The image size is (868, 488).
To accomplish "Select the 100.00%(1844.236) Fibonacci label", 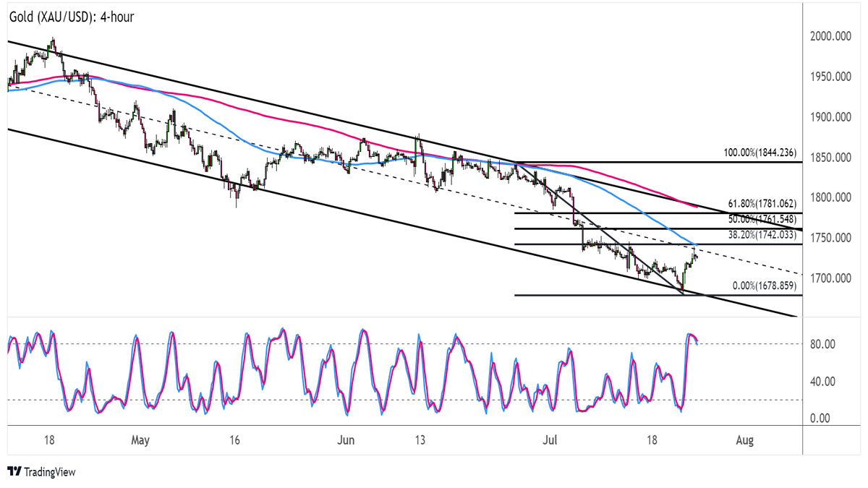I will pos(760,153).
